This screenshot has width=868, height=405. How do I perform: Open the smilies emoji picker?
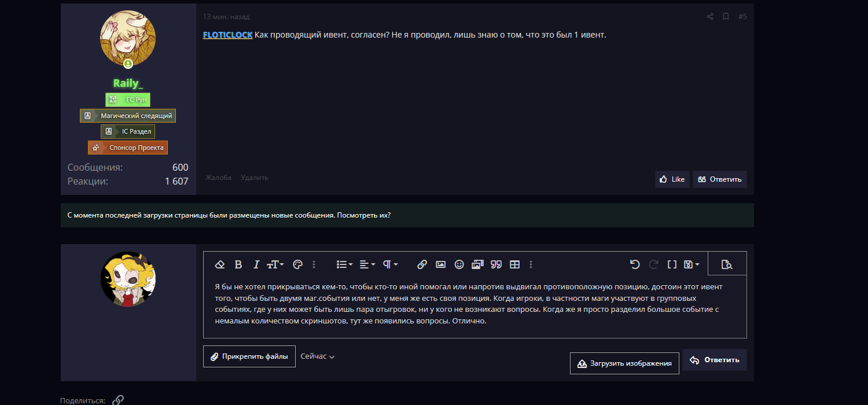coord(459,264)
